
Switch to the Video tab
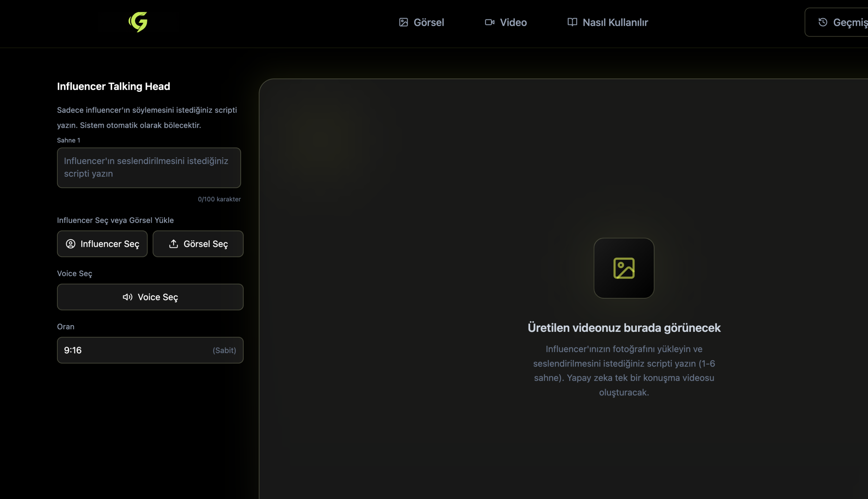(513, 22)
